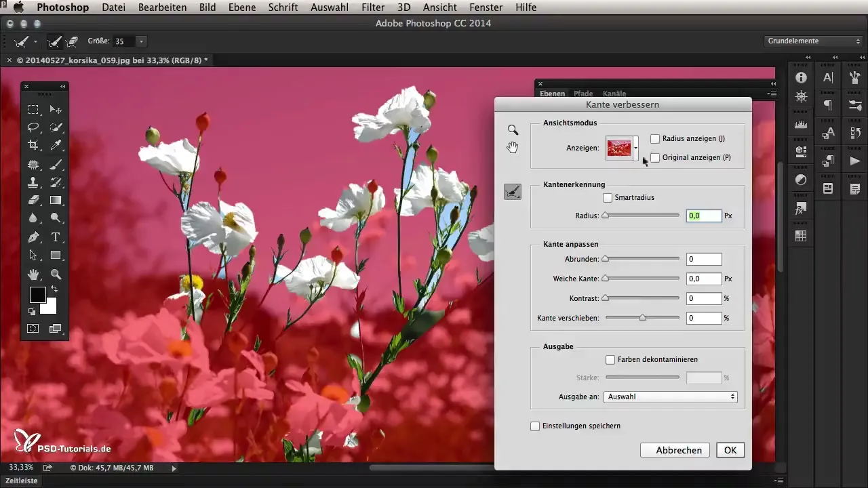Toggle the Smartradius checkbox
868x488 pixels.
pos(608,198)
